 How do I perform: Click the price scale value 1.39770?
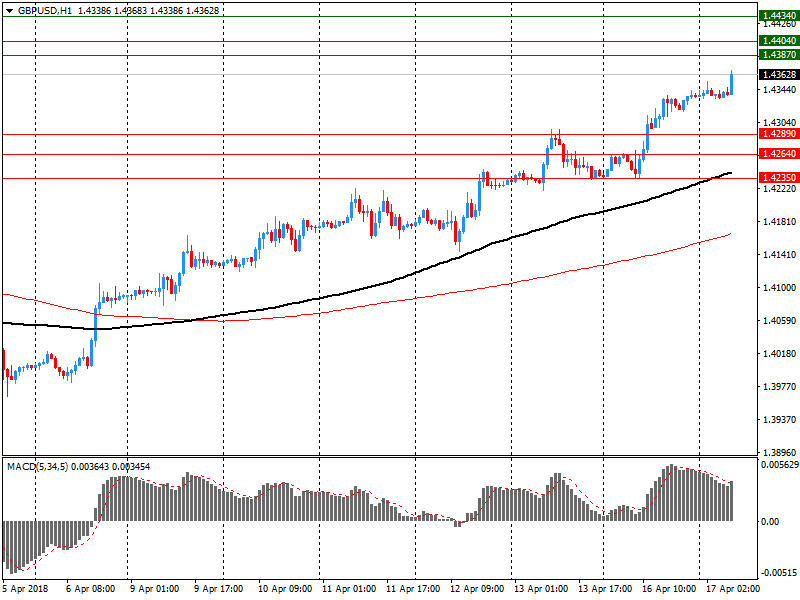pyautogui.click(x=779, y=387)
